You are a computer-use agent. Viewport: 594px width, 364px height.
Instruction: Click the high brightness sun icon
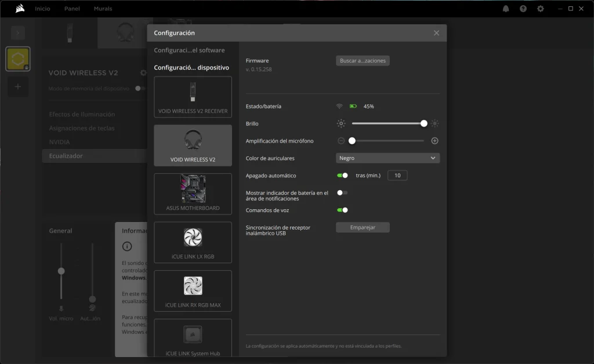click(434, 123)
